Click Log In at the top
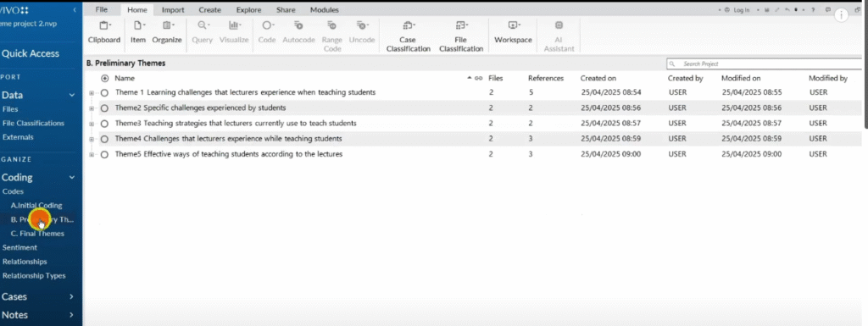The width and height of the screenshot is (868, 326). coord(741,10)
